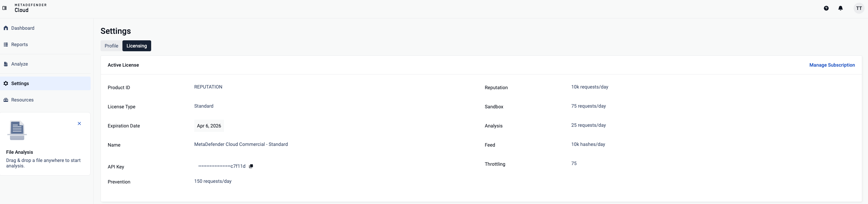Viewport: 868px width, 204px height.
Task: Select the Licensing tab
Action: pyautogui.click(x=136, y=46)
